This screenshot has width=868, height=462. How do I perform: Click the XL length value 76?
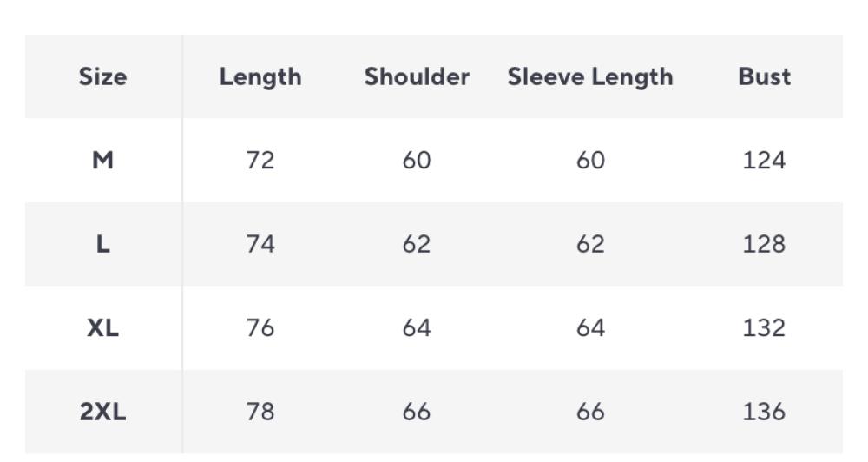point(260,327)
